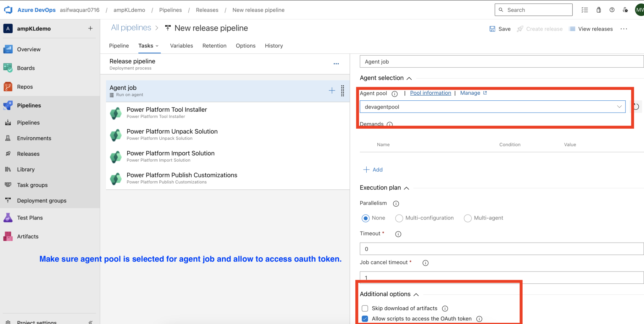The image size is (644, 324).
Task: Open the marketplace shopping bag icon
Action: [x=599, y=10]
